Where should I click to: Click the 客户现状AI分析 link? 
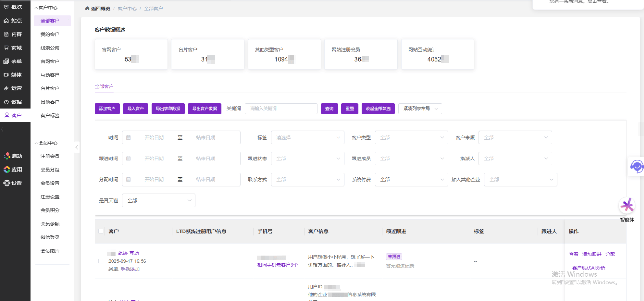pos(588,268)
